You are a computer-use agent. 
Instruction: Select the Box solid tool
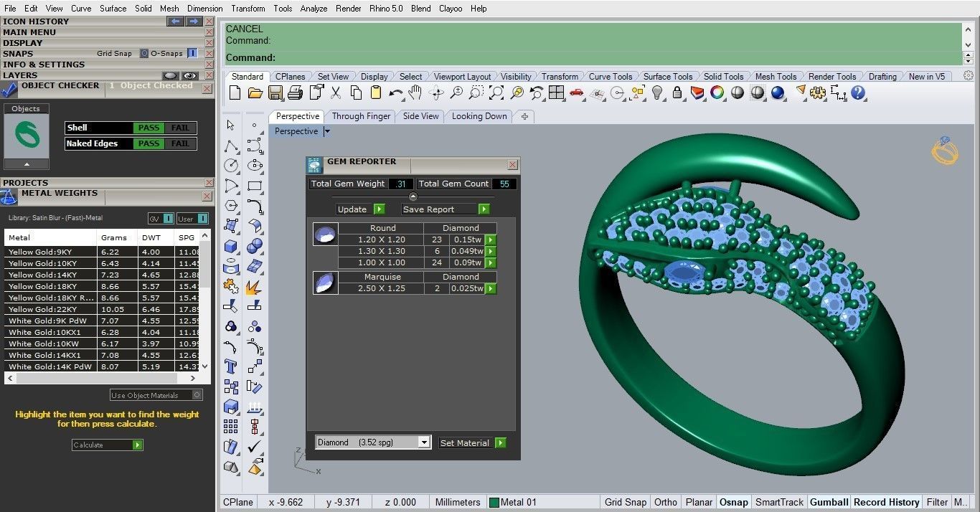pyautogui.click(x=230, y=246)
